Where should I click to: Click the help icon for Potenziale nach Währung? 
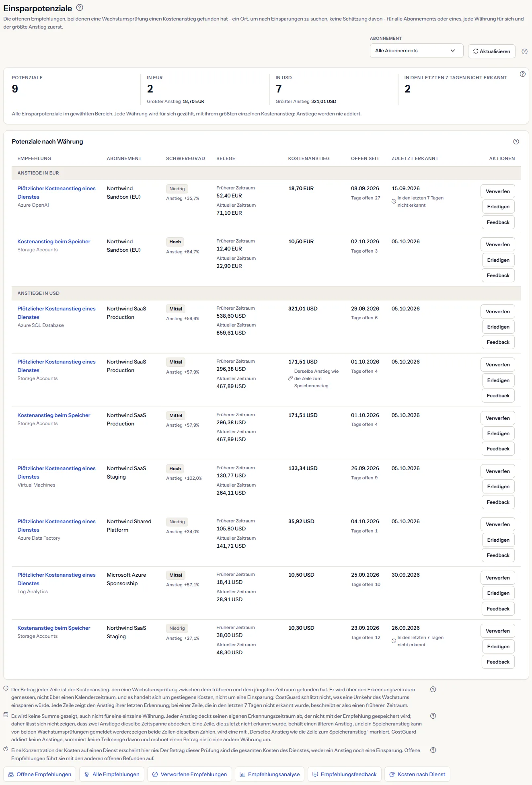tap(516, 142)
